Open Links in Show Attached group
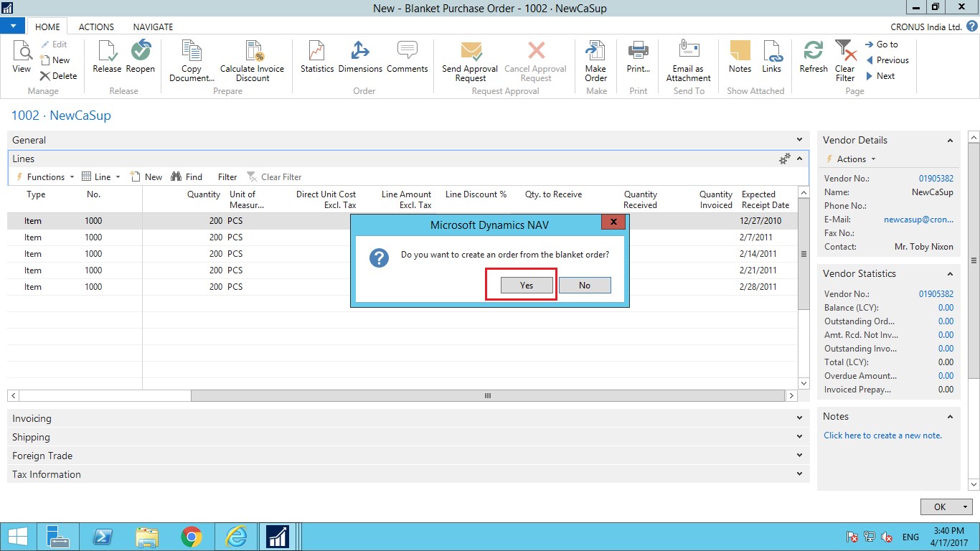This screenshot has width=980, height=551. pyautogui.click(x=771, y=57)
